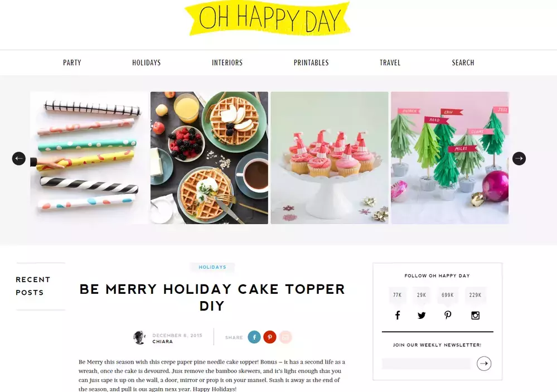Open the Instagram follow icon in sidebar
Screen dimensions: 557x392
pos(475,315)
